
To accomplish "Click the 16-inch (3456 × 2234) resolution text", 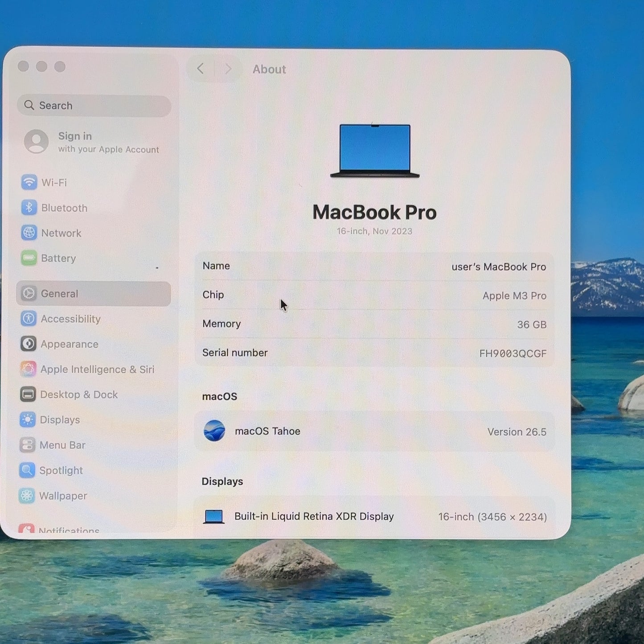I will [x=492, y=517].
